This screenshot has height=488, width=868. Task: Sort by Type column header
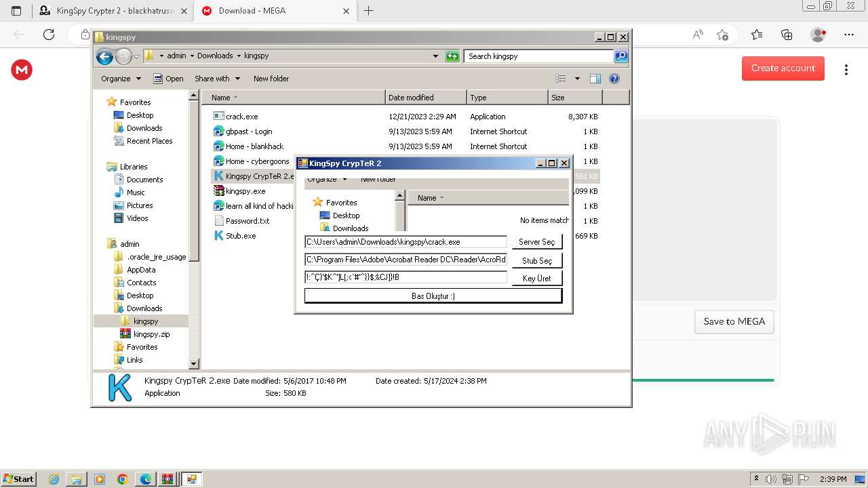pos(507,98)
